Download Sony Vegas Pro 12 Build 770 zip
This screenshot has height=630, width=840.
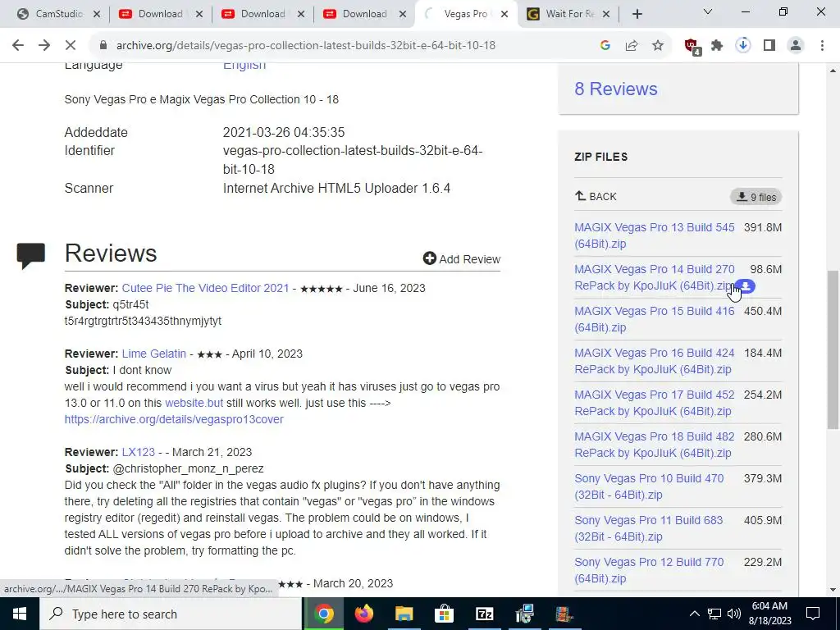click(649, 569)
